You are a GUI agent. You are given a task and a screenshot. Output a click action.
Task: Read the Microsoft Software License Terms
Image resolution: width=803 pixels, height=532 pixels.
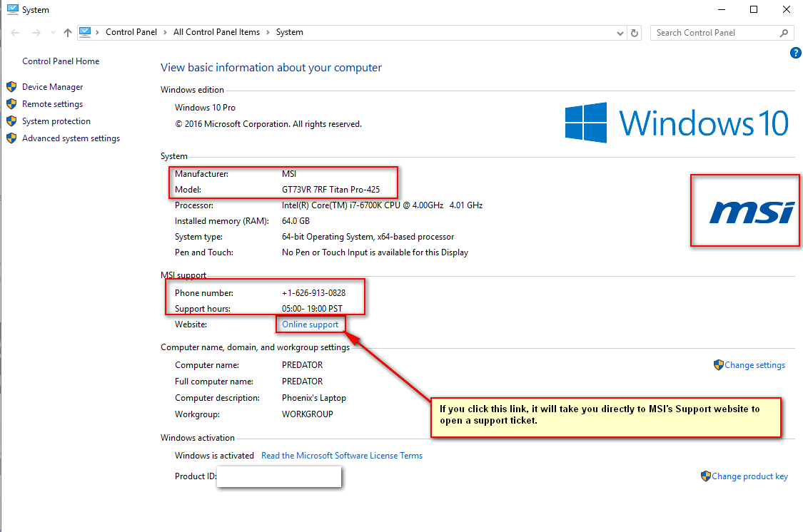click(x=342, y=456)
